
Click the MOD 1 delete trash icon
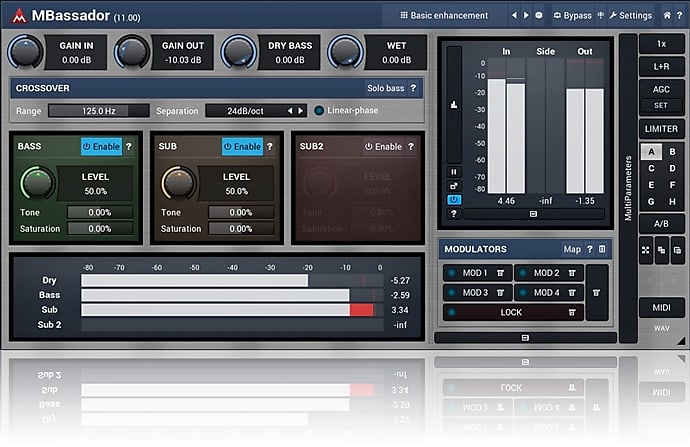tap(500, 273)
